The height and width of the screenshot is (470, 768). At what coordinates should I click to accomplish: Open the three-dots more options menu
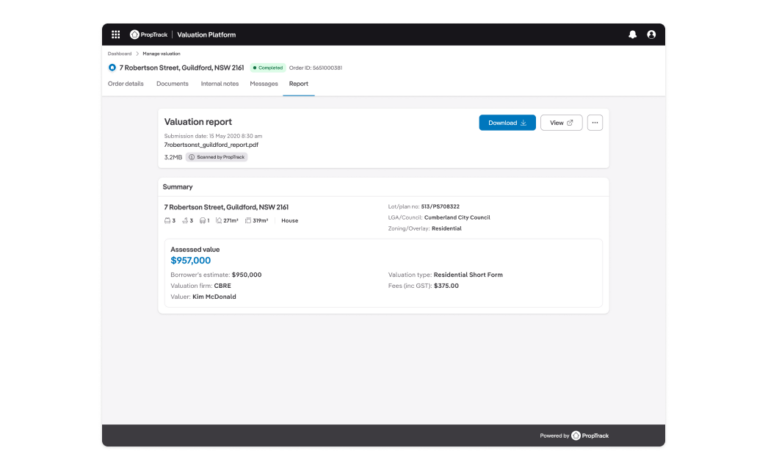click(x=595, y=123)
